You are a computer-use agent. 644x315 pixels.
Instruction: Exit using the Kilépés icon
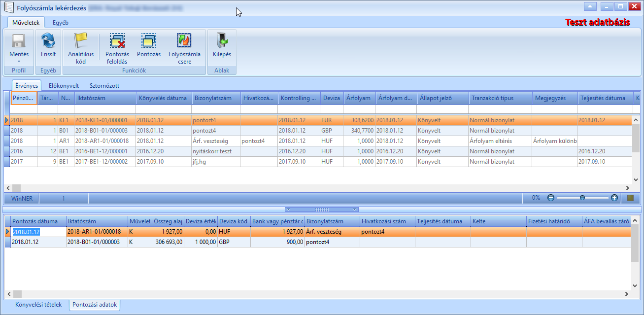click(222, 40)
